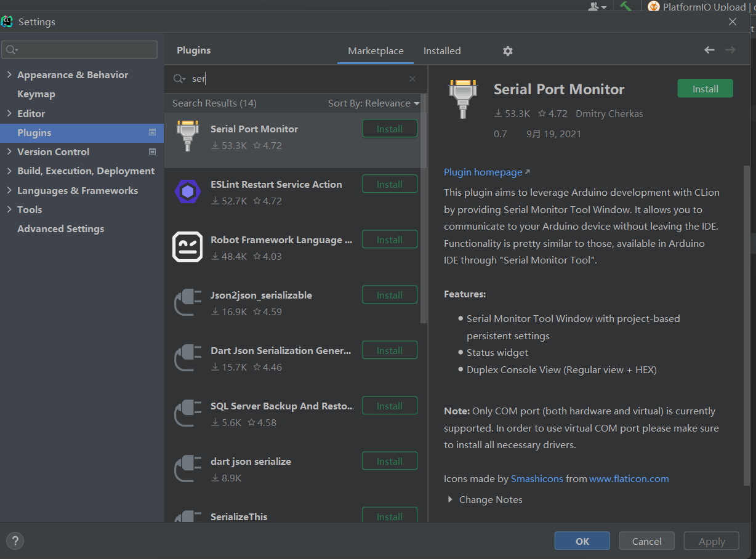Install Dart Json Serialization Generator
The height and width of the screenshot is (559, 756).
(x=390, y=350)
